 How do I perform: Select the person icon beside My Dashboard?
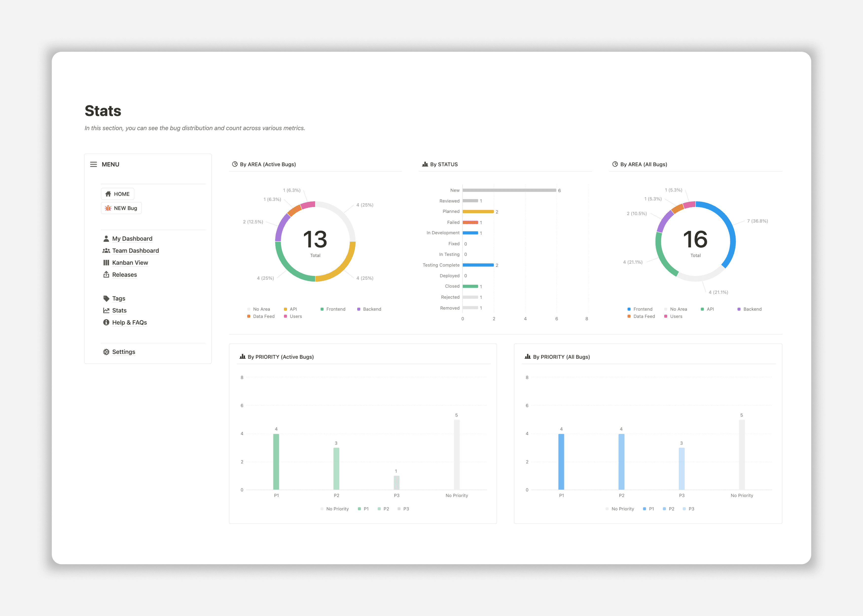(x=106, y=238)
